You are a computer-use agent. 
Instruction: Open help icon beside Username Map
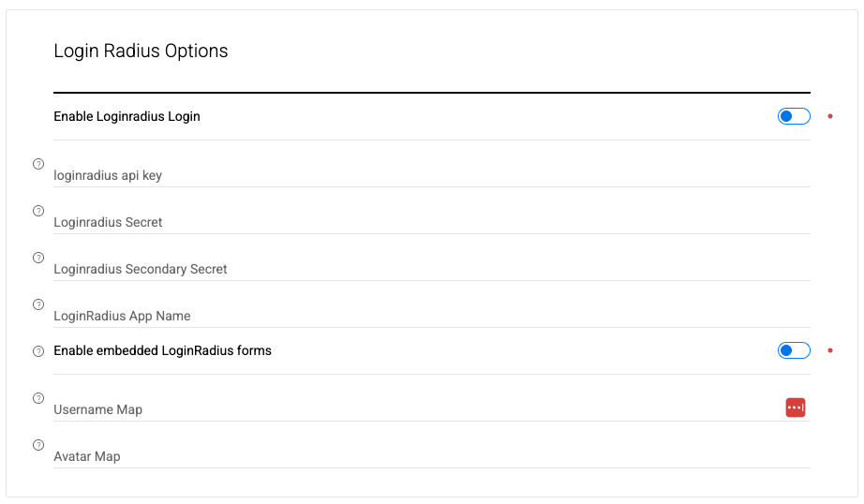click(x=38, y=398)
